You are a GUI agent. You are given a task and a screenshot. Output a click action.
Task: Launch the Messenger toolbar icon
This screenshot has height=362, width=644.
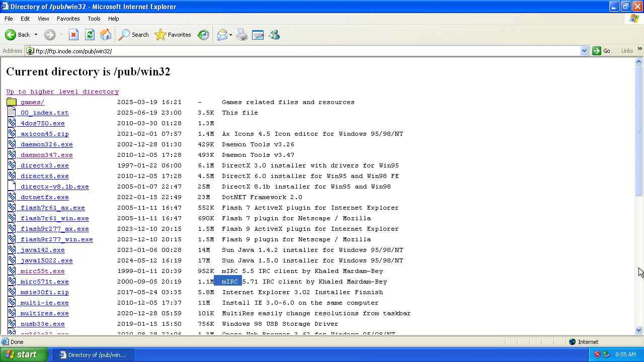pos(274,35)
